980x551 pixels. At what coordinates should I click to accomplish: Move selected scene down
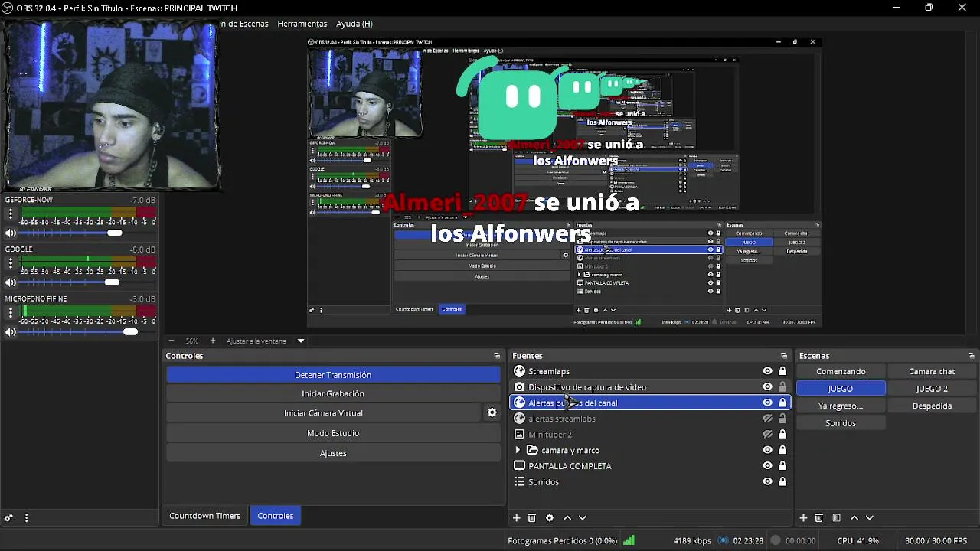pyautogui.click(x=869, y=518)
